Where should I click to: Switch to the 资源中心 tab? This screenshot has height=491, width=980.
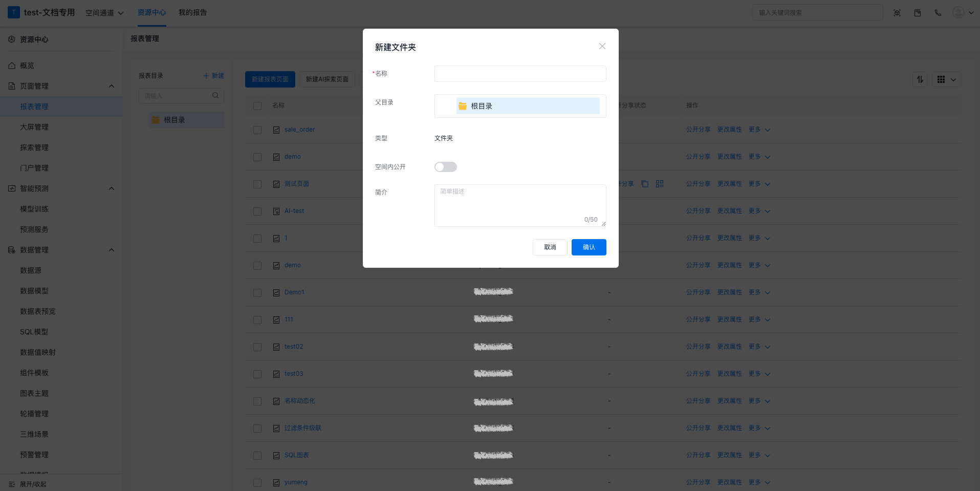pyautogui.click(x=151, y=12)
